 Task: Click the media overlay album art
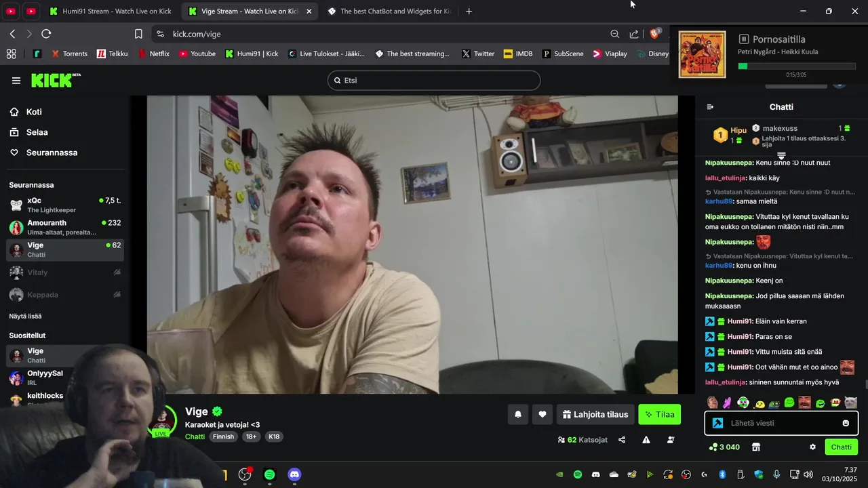click(702, 54)
